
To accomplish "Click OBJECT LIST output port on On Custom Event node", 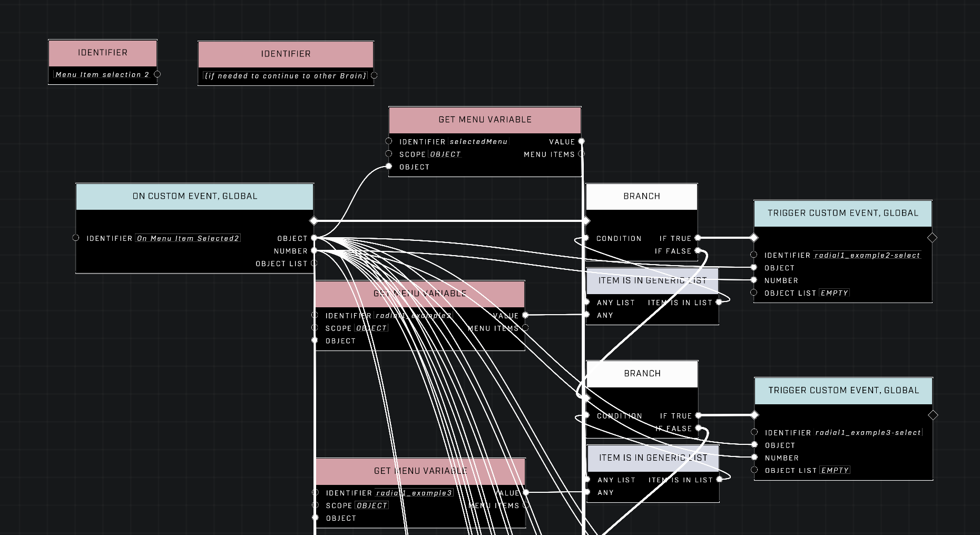I will coord(315,263).
